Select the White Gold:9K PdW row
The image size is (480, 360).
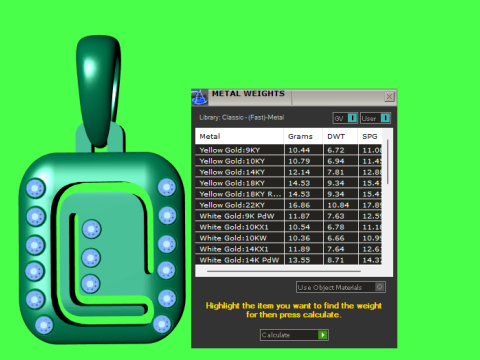click(289, 216)
